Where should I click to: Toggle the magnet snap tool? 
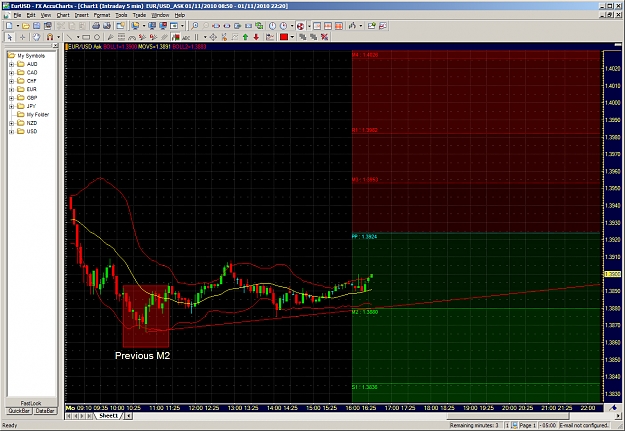pos(50,37)
